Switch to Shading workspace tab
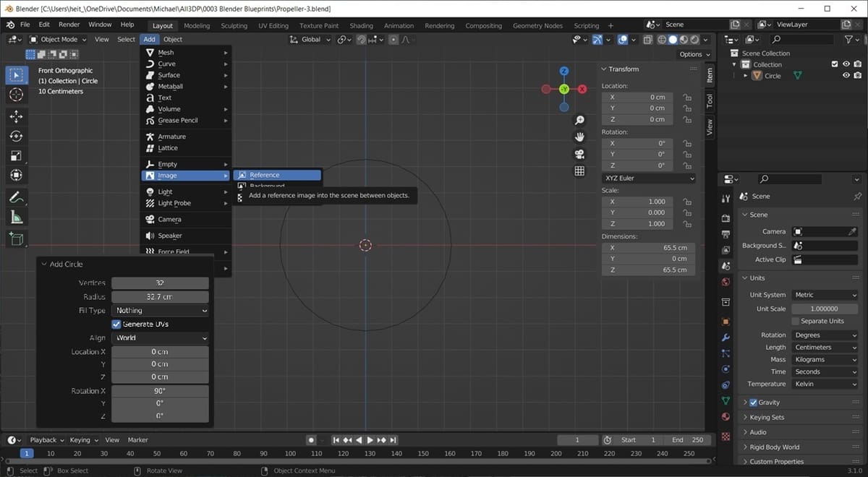 point(361,25)
